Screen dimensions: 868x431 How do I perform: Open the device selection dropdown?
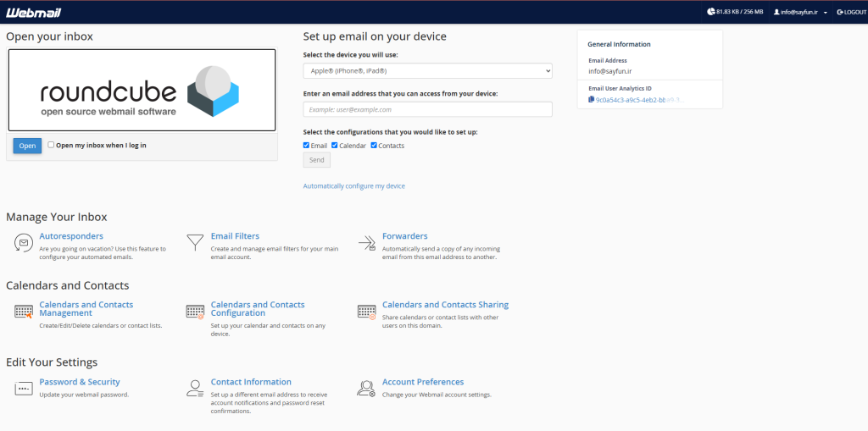point(427,71)
